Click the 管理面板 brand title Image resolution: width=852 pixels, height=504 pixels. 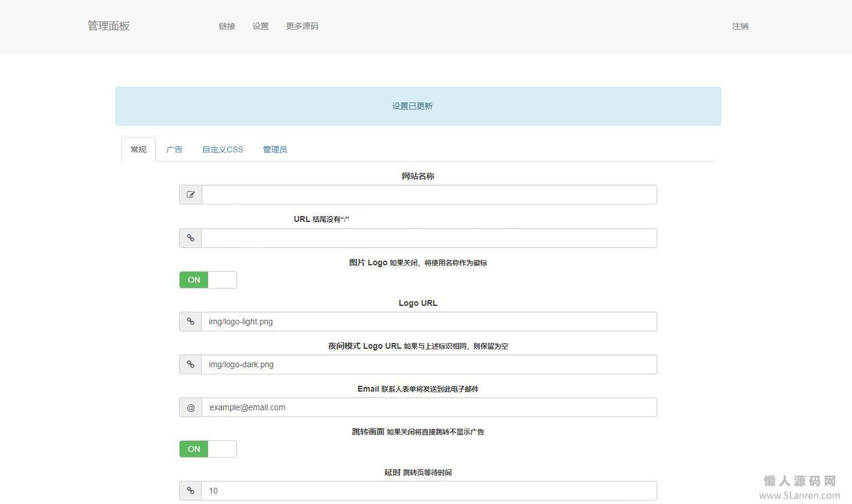[x=108, y=26]
